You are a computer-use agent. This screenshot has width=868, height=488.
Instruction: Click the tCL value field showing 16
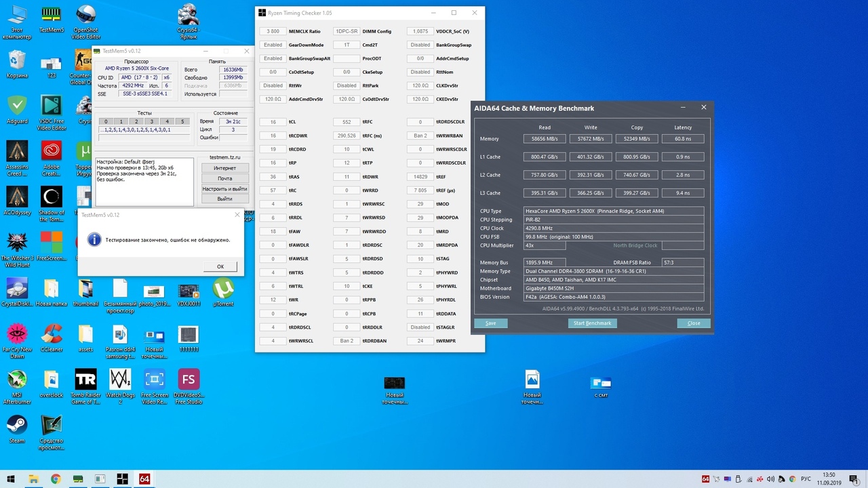pyautogui.click(x=273, y=122)
